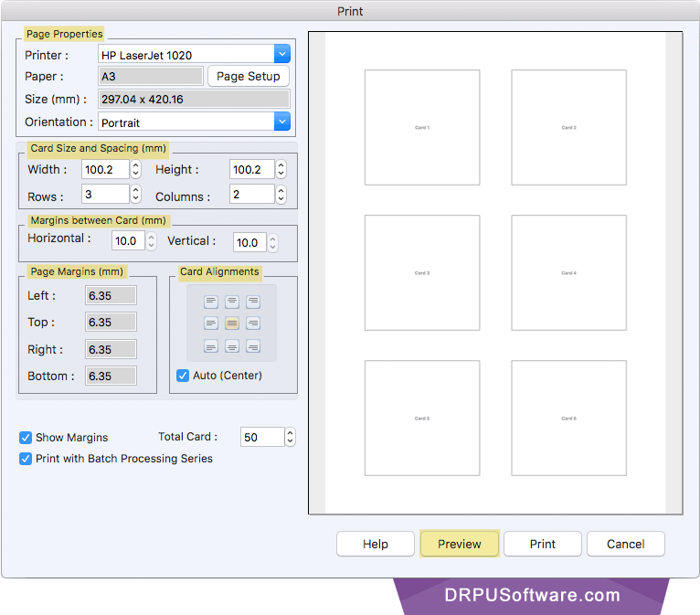Select bottom-left card alignment icon
Screen dimensions: 700x615
211,346
